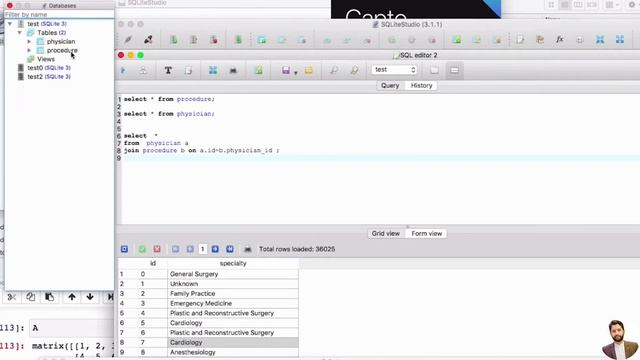Select the 'General Surgery' cell
The height and width of the screenshot is (360, 640).
pyautogui.click(x=233, y=274)
